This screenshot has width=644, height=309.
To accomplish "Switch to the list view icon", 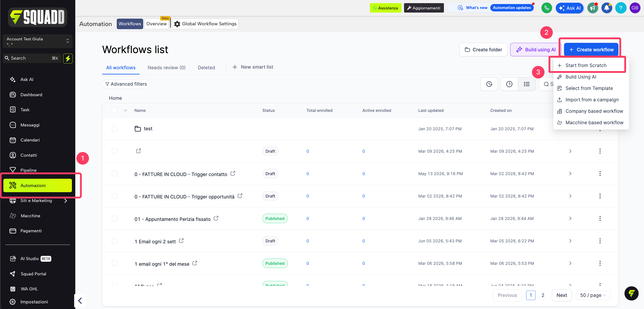I will tap(527, 84).
